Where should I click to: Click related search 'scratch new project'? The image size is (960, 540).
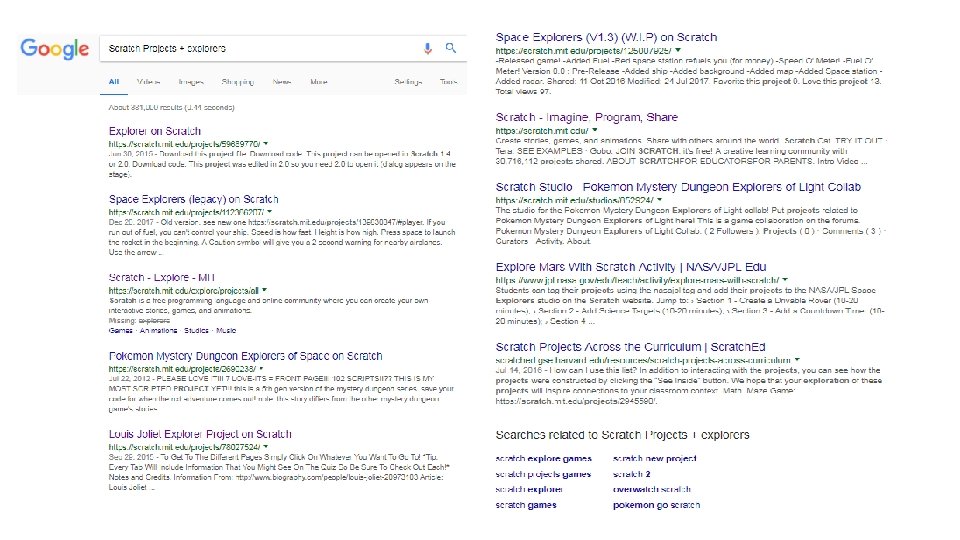(655, 459)
